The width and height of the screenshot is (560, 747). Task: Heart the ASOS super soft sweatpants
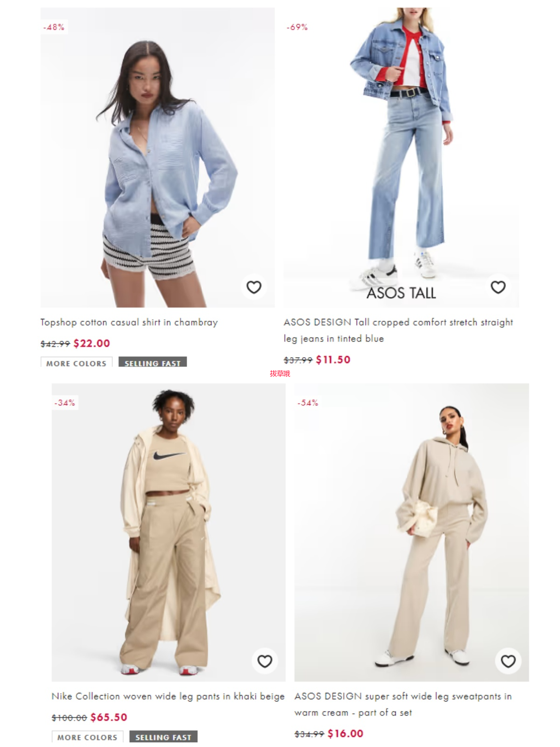click(508, 661)
